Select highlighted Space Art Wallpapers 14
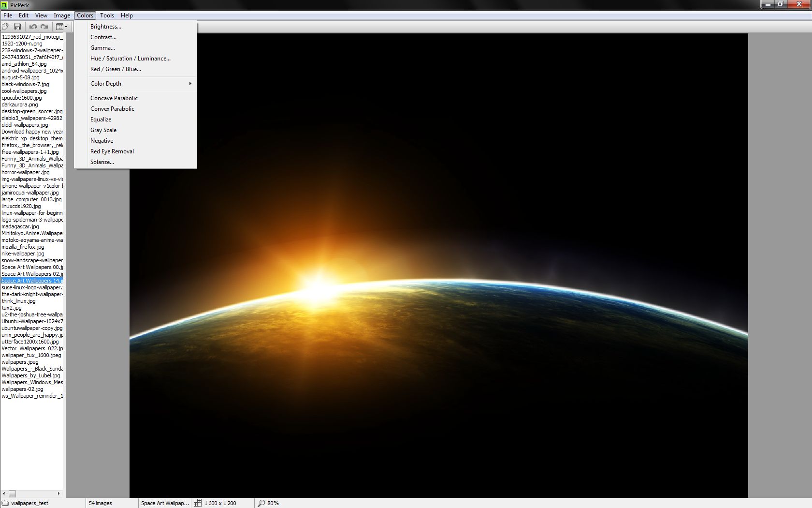 pyautogui.click(x=32, y=281)
